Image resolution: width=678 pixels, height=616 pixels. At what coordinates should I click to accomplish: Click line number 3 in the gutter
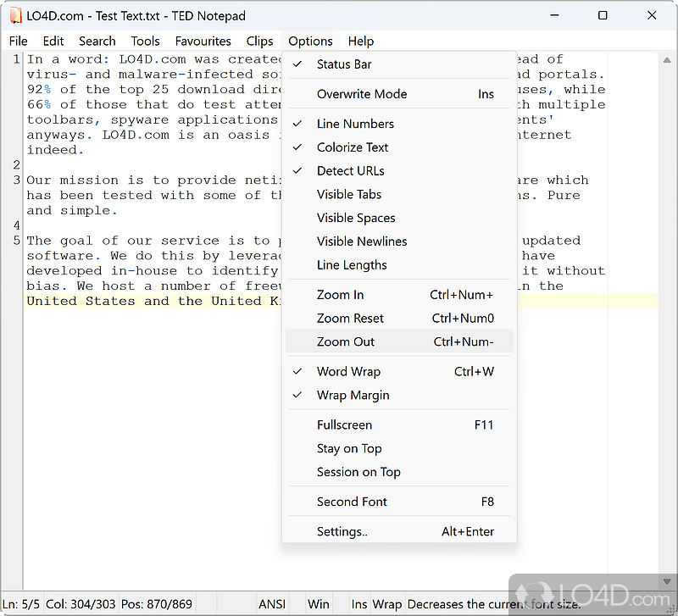pos(16,180)
